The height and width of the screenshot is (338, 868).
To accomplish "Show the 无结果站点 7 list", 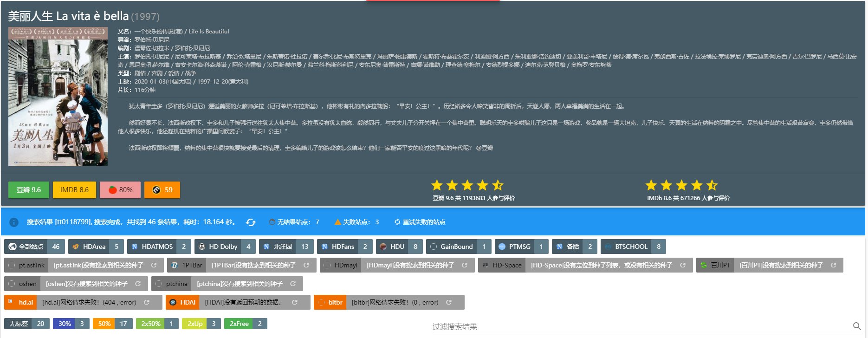I will 294,222.
